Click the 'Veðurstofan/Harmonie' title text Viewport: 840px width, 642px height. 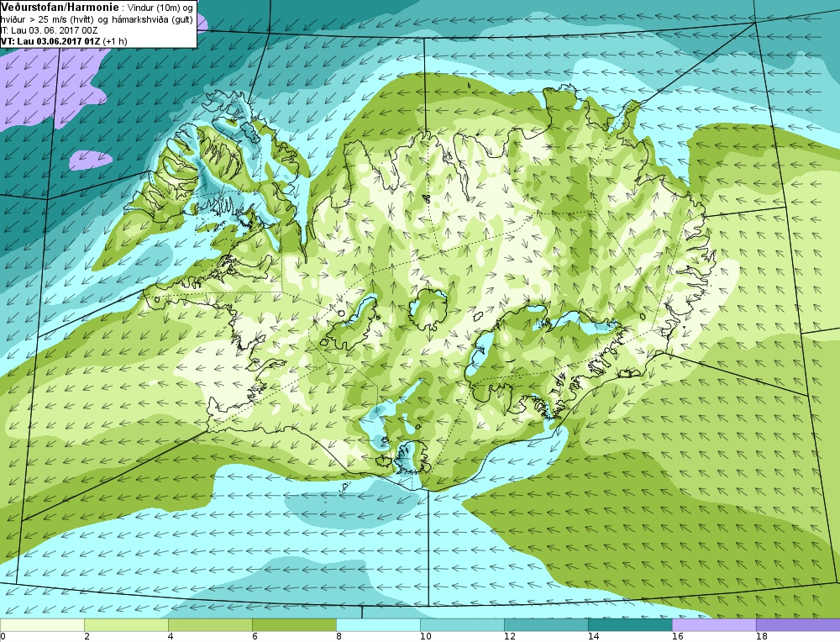(x=60, y=8)
